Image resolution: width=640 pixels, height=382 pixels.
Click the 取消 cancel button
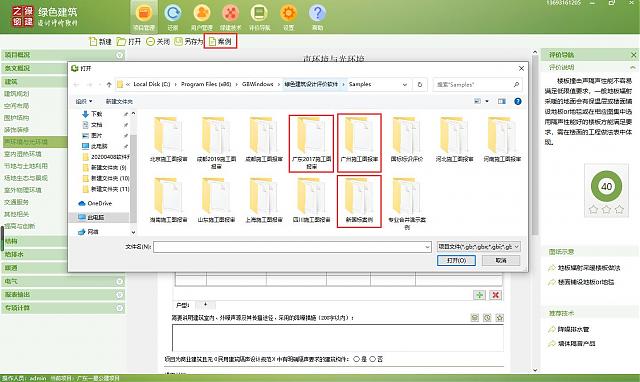click(501, 260)
